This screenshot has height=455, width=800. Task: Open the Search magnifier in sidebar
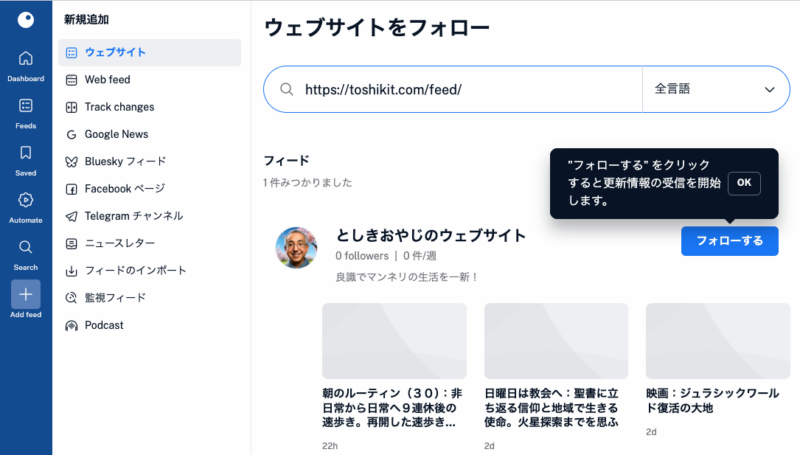tap(26, 247)
